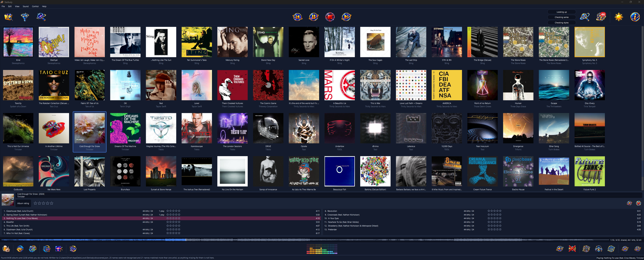Open the Dreams Of The Machine album

click(125, 132)
